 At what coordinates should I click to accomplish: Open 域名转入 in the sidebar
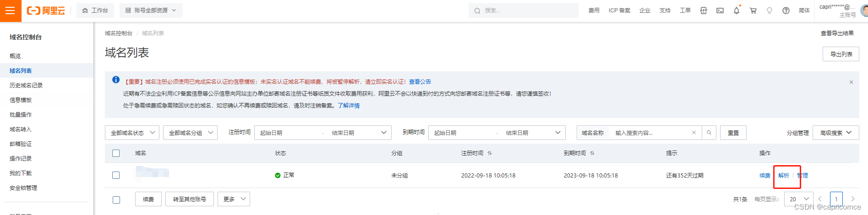21,129
